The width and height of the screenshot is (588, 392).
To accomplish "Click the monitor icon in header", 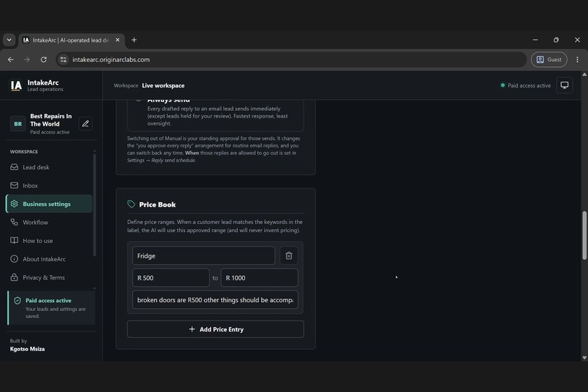I will (565, 85).
